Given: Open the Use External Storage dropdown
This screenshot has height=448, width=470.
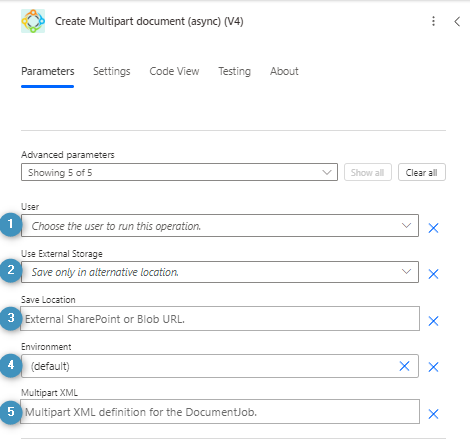Looking at the screenshot, I should [220, 272].
